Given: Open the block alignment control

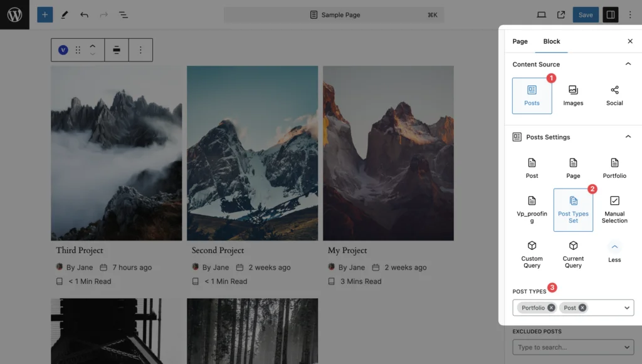Looking at the screenshot, I should click(x=117, y=50).
